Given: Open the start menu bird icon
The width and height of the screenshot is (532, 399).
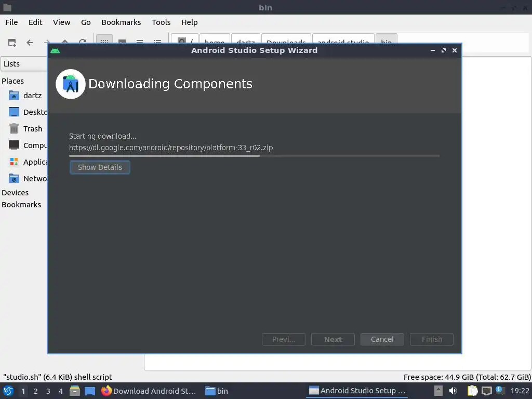Looking at the screenshot, I should point(8,391).
